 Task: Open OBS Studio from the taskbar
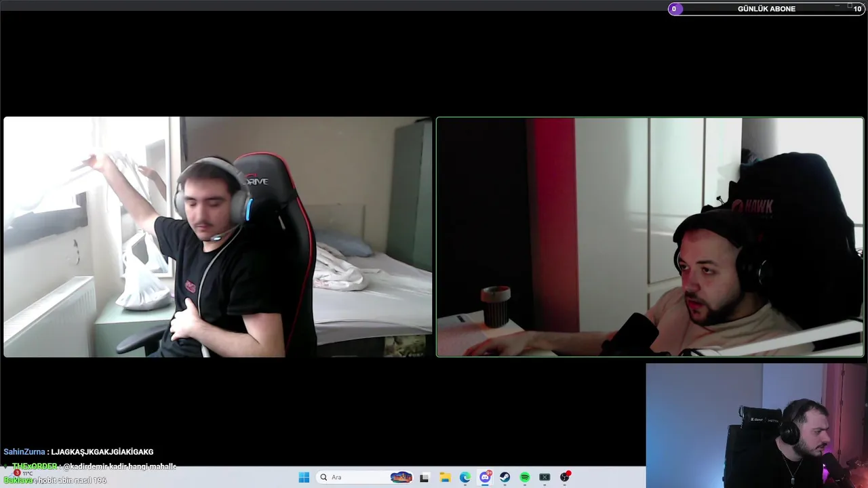tap(565, 477)
